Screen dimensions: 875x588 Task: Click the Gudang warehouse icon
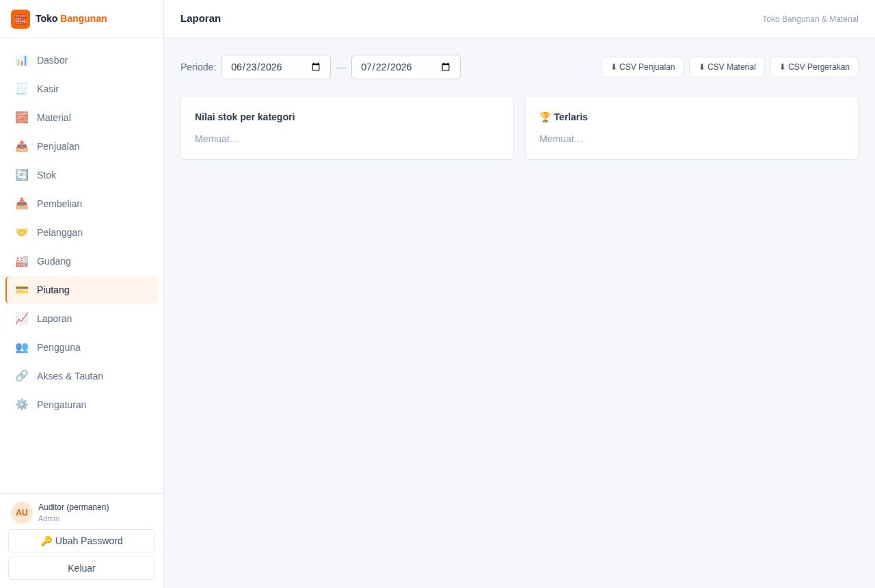click(22, 261)
